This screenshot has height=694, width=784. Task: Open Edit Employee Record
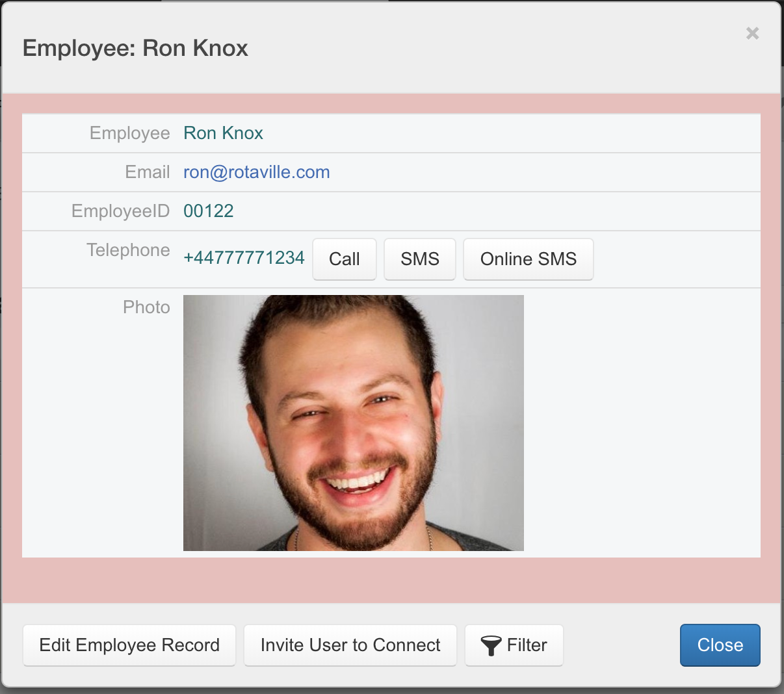click(129, 645)
